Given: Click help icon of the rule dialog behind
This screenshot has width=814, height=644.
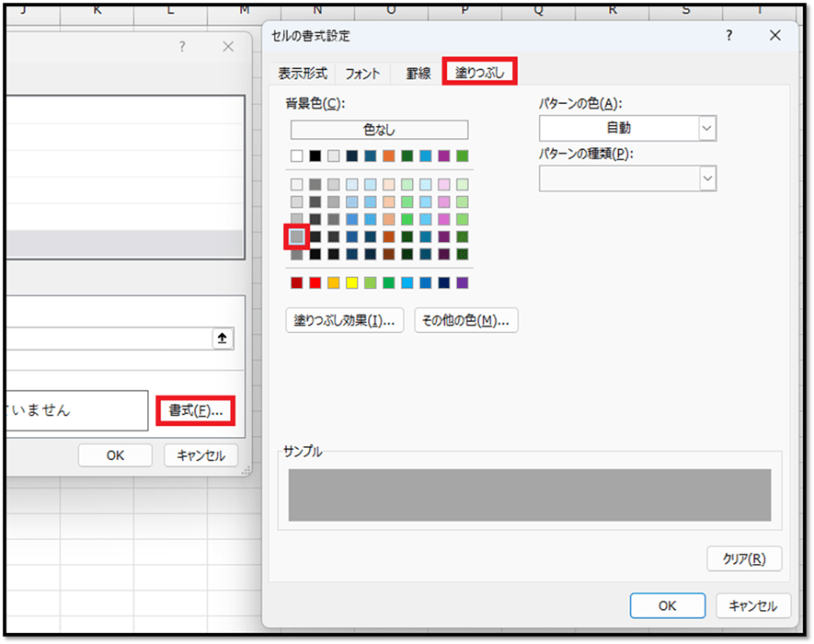Looking at the screenshot, I should tap(182, 47).
